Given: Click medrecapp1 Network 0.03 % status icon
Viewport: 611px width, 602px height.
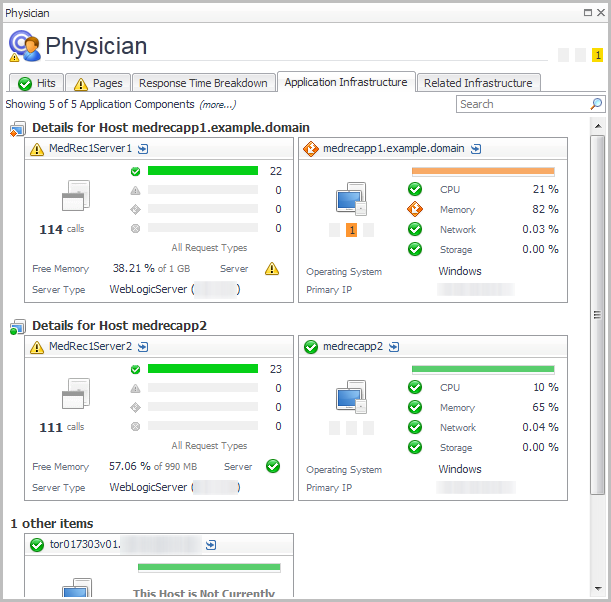Looking at the screenshot, I should pos(415,229).
